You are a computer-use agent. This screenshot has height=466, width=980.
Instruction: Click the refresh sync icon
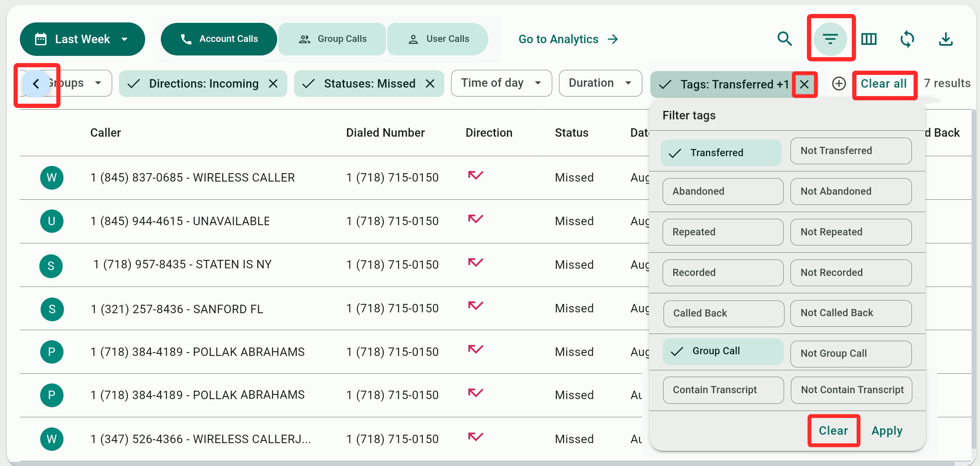click(907, 39)
